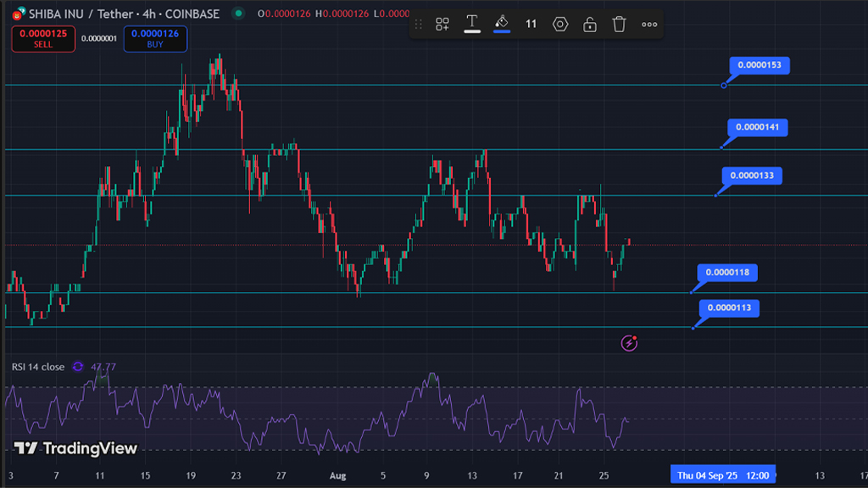Select the 0.0000133 price label

(752, 176)
